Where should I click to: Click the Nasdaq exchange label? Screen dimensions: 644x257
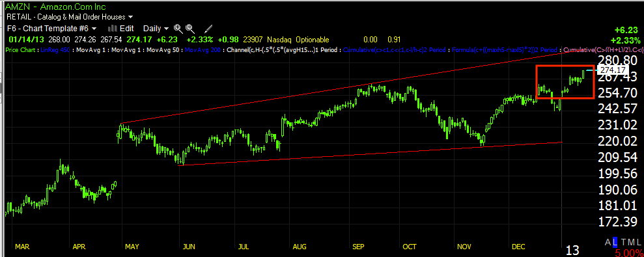pyautogui.click(x=279, y=40)
